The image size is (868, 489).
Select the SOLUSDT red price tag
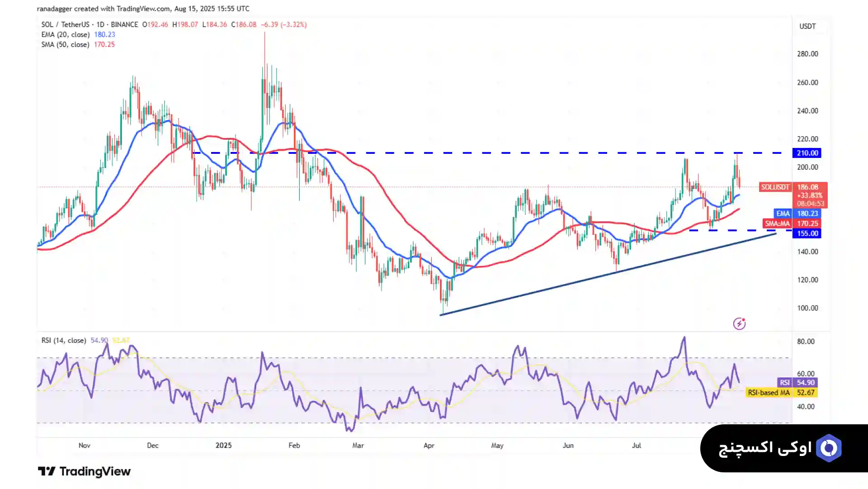(x=775, y=187)
